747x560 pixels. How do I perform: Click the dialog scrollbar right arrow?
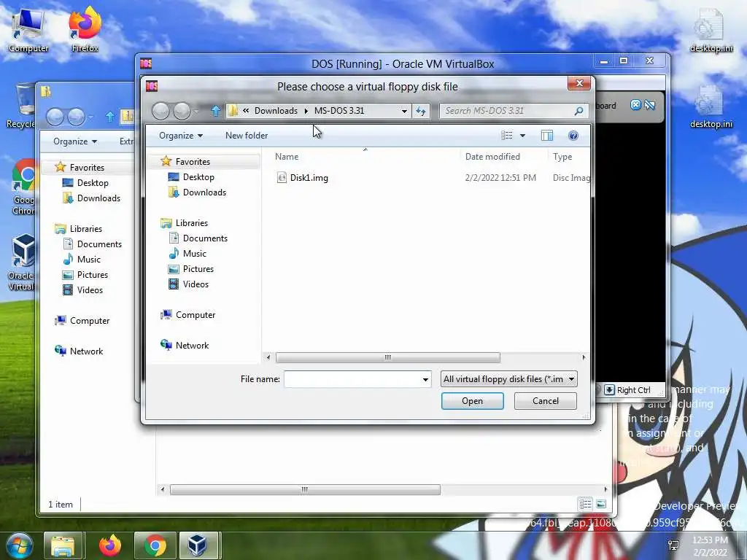coord(584,357)
